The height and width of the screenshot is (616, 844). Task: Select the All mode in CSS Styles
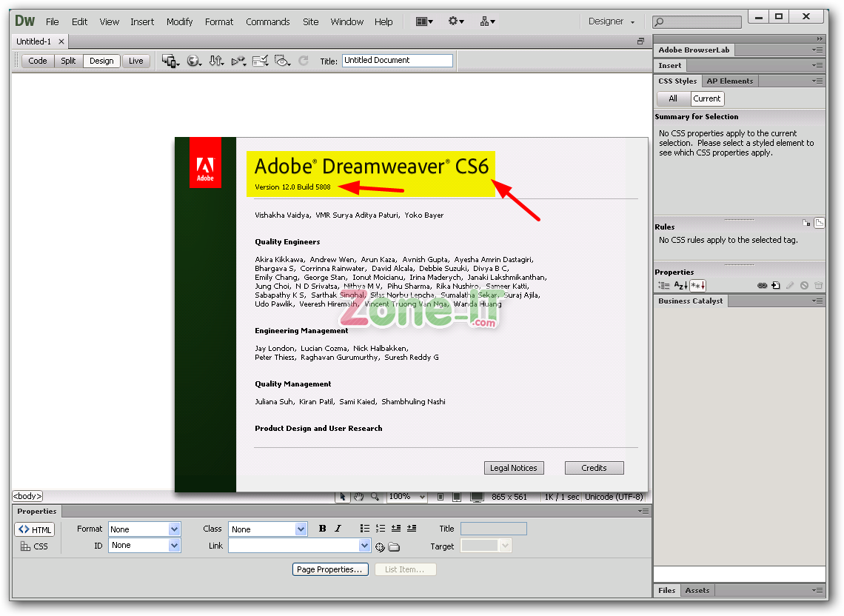coord(674,98)
